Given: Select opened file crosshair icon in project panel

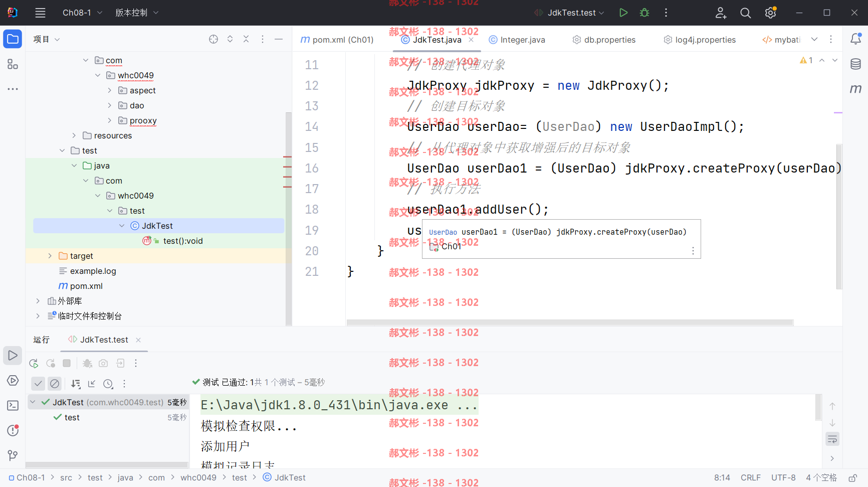Looking at the screenshot, I should (x=213, y=39).
